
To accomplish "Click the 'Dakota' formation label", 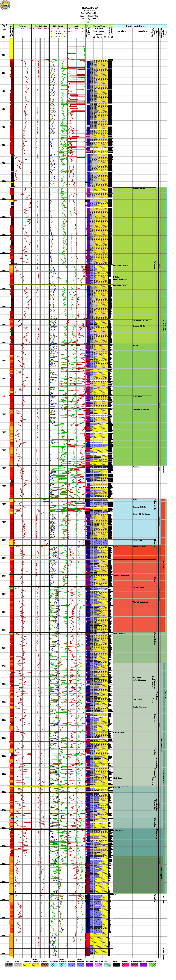I will click(x=135, y=345).
